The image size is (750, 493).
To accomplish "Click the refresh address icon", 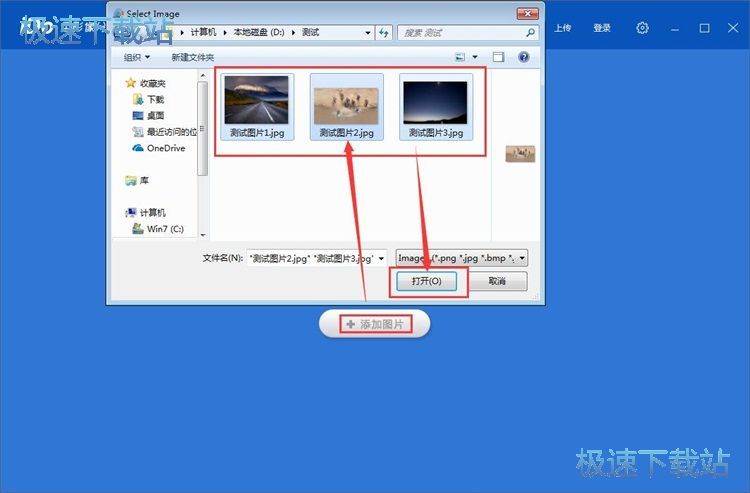I will coord(384,33).
